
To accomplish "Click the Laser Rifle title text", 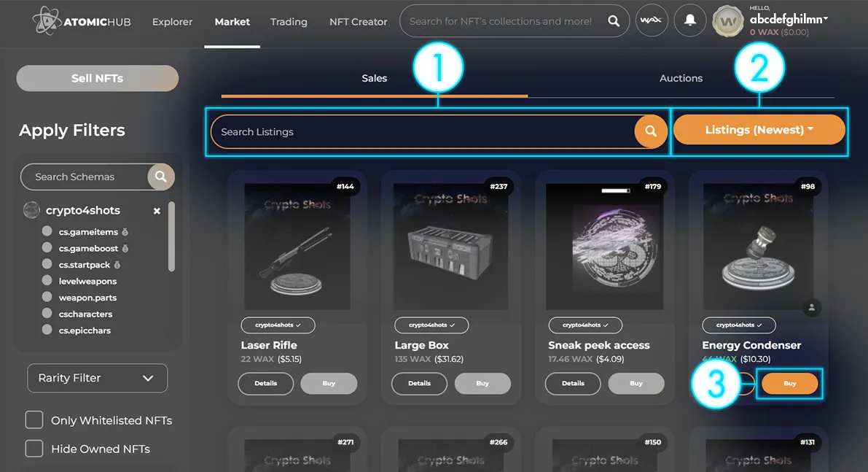I will coord(269,345).
